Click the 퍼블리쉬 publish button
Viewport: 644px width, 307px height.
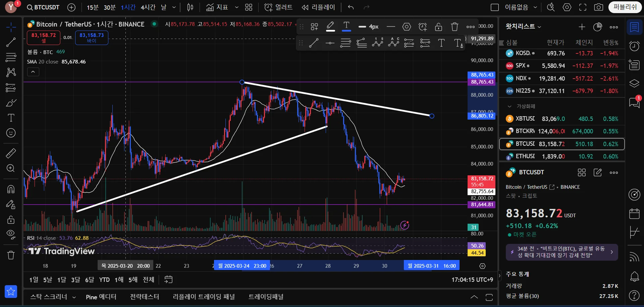pyautogui.click(x=625, y=7)
